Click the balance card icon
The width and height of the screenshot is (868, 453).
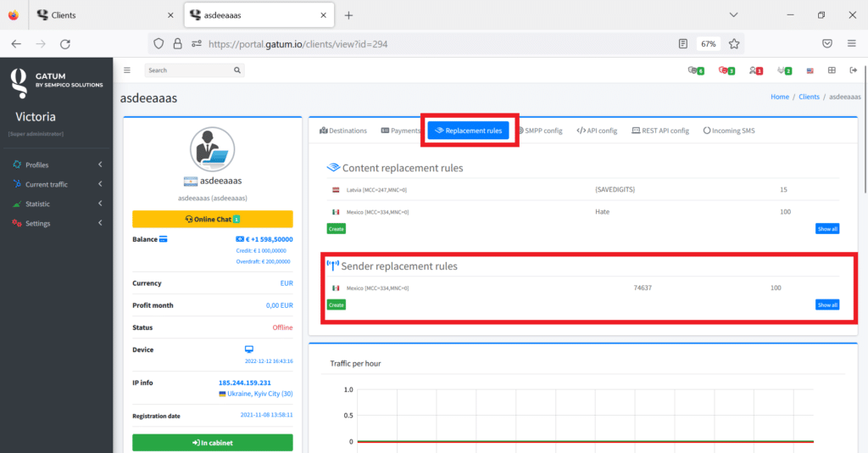pos(164,239)
